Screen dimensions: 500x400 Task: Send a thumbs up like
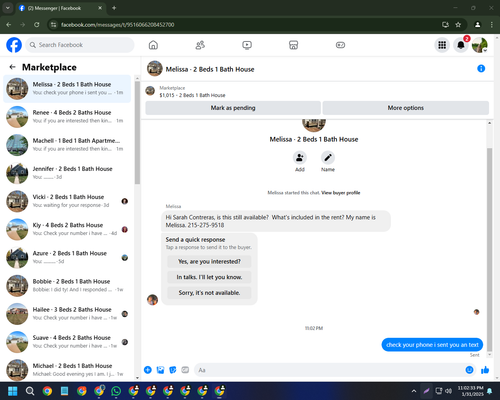[x=485, y=370]
